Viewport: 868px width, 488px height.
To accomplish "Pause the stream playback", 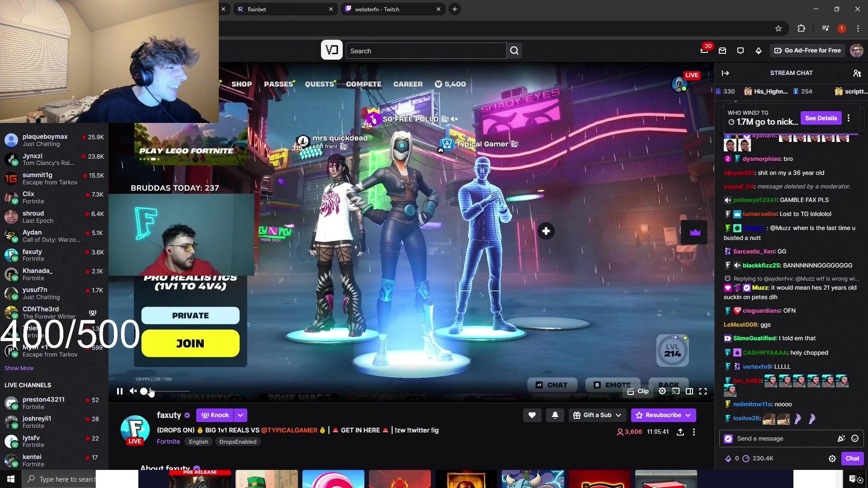I will tap(120, 391).
